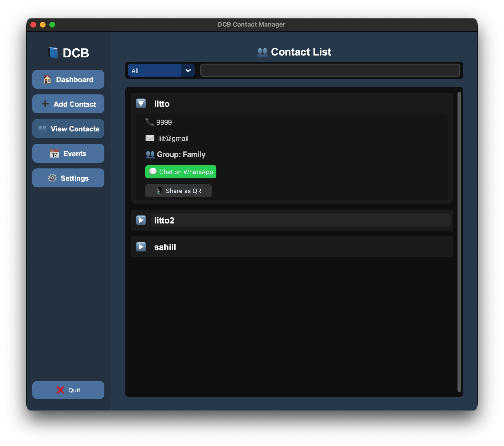Click the red X icon on Quit button
Screen dimensions: 504x446
(60, 390)
